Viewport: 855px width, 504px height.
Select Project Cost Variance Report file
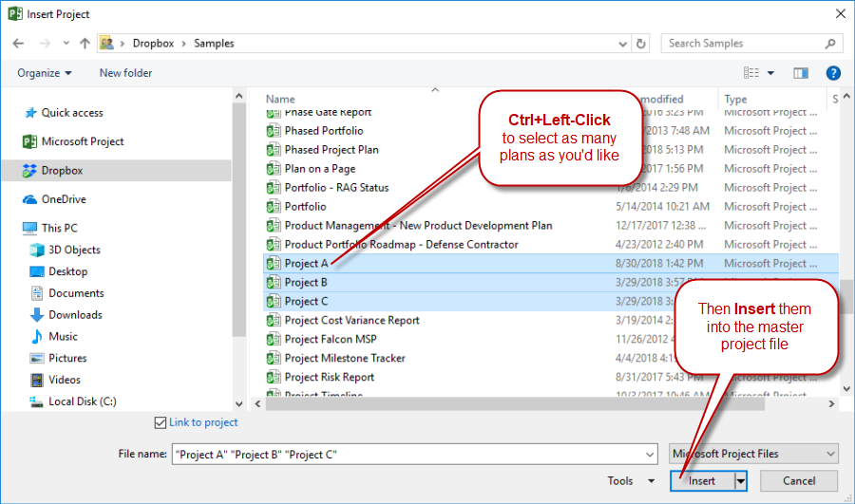[x=351, y=321]
